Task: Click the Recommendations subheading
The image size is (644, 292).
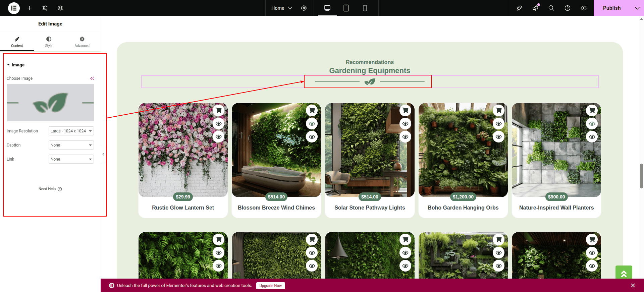Action: point(370,62)
